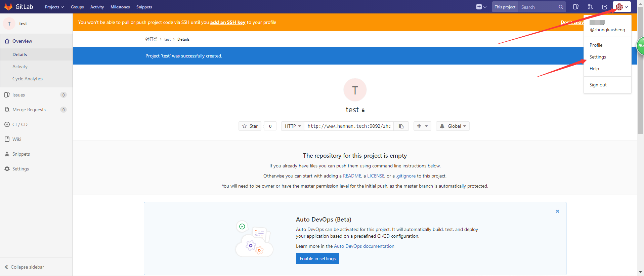Open the Projects dropdown in navbar
Image resolution: width=644 pixels, height=276 pixels.
coord(54,7)
